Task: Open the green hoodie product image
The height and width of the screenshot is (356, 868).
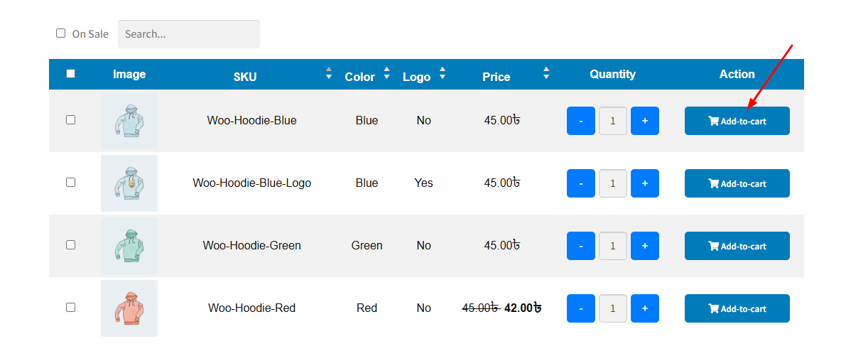Action: point(129,246)
